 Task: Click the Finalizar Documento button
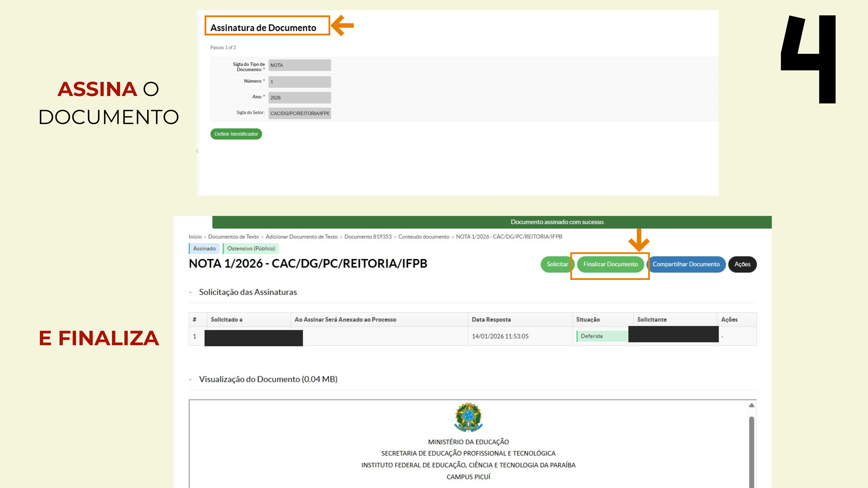(x=610, y=264)
